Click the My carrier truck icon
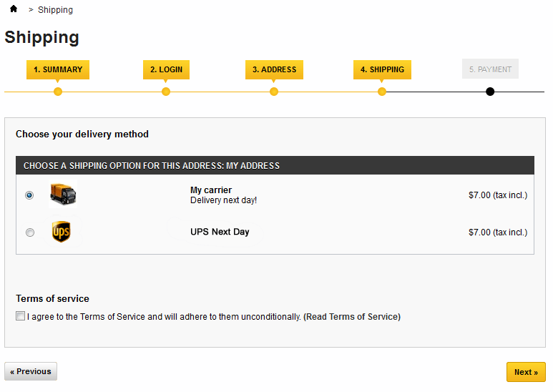Screen dimensions: 553x392 pyautogui.click(x=63, y=194)
